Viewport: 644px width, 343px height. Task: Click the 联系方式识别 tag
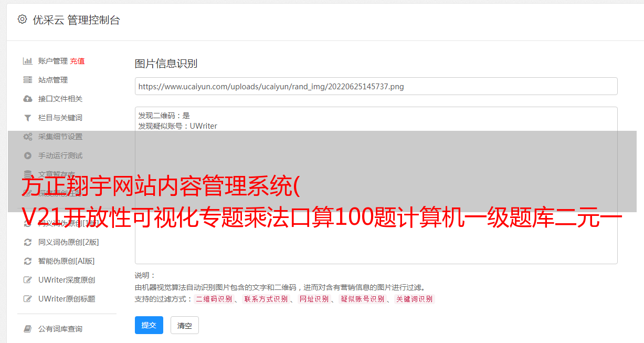(x=266, y=299)
